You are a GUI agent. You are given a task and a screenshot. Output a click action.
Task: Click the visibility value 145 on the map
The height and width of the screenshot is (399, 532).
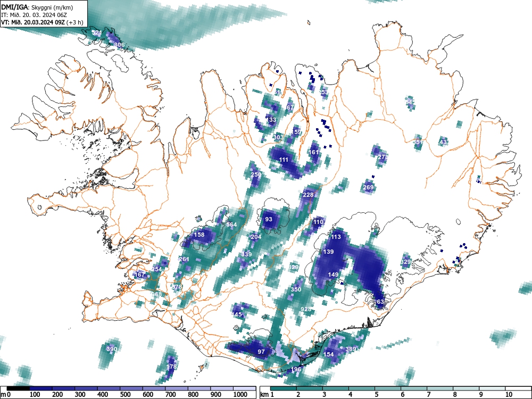237,314
